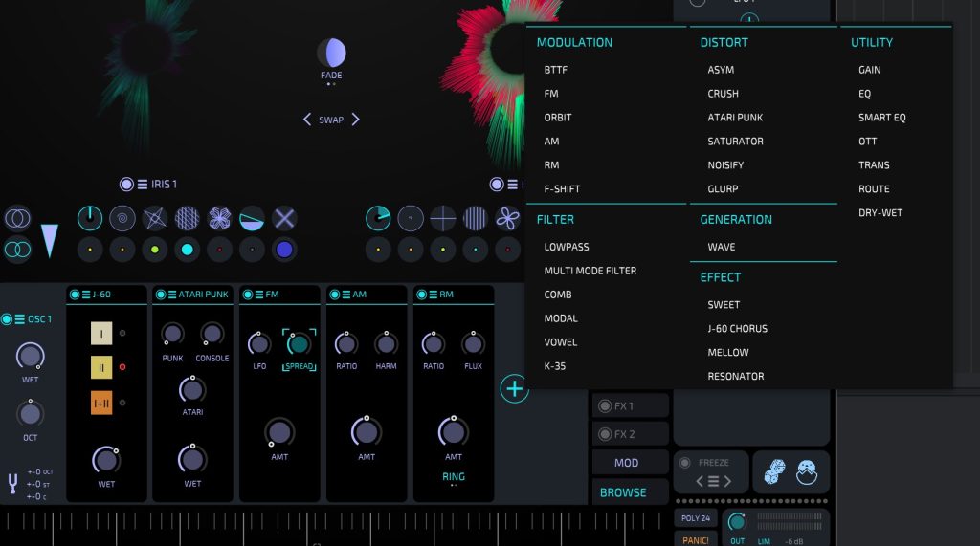Click the downward triangle icon beside Iris 1
This screenshot has height=546, width=980.
tap(49, 239)
